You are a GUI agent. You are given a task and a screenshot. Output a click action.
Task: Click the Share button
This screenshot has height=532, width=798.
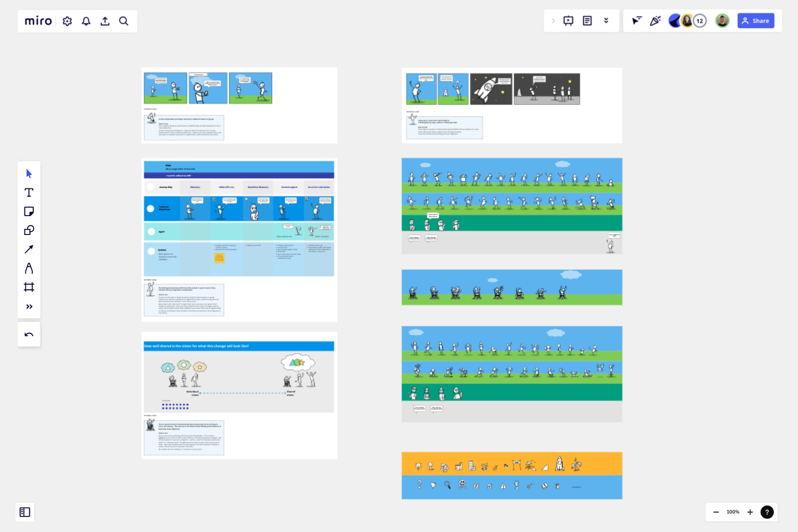(756, 21)
